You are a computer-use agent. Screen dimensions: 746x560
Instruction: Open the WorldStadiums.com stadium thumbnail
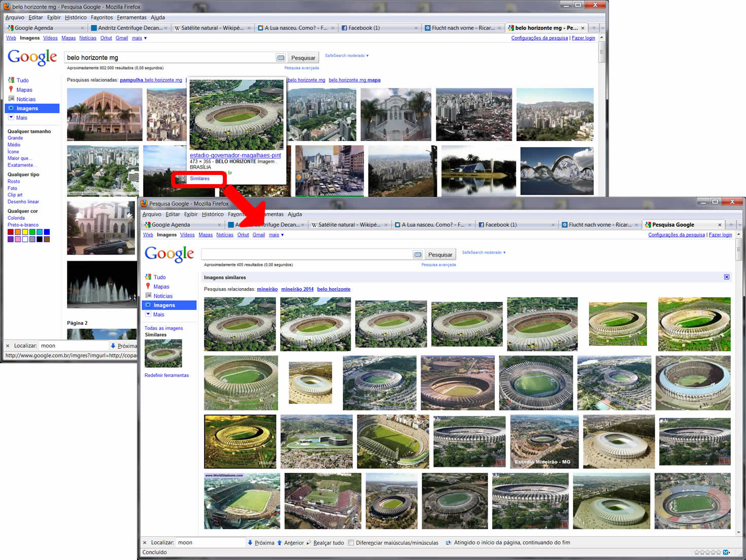pos(242,501)
